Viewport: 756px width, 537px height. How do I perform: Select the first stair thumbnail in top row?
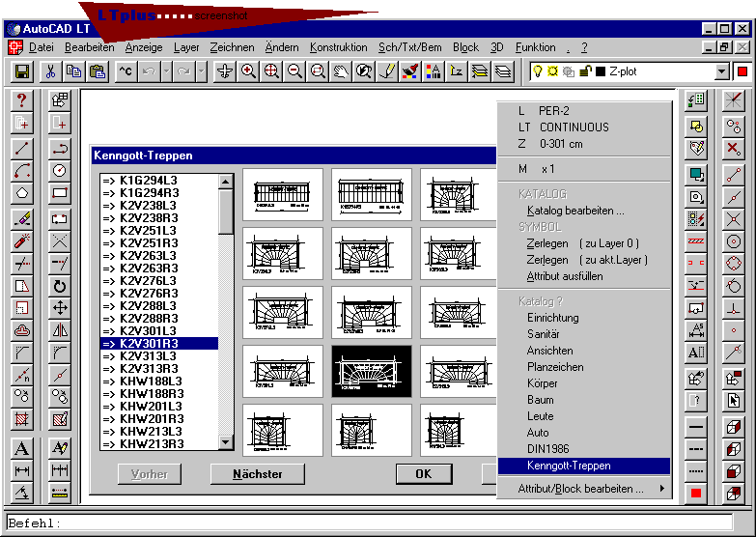[x=283, y=194]
